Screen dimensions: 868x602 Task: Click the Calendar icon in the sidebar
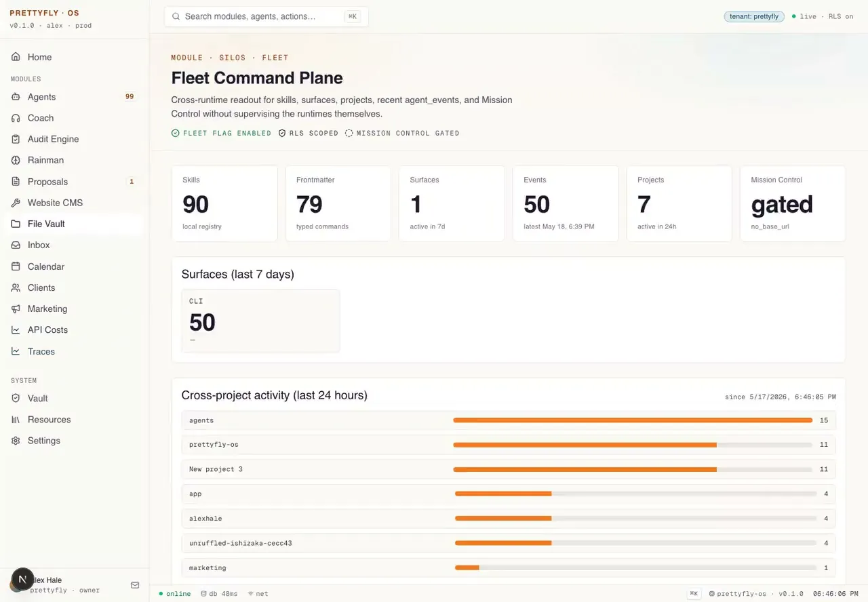point(16,266)
